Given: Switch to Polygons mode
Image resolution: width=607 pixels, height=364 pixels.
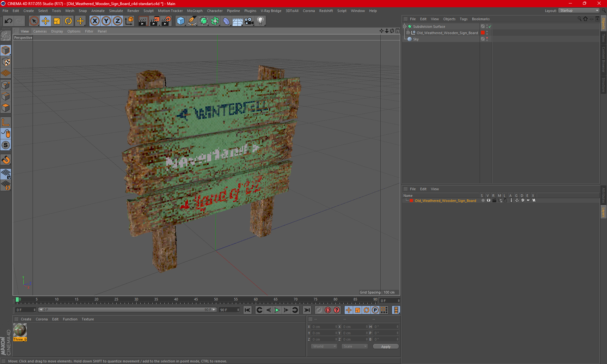Looking at the screenshot, I should pyautogui.click(x=6, y=108).
